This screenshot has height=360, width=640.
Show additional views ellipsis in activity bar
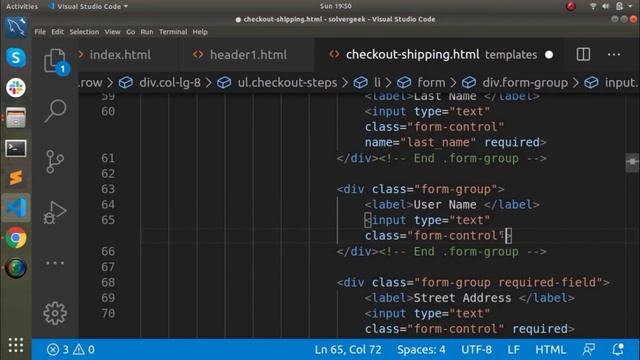click(55, 263)
